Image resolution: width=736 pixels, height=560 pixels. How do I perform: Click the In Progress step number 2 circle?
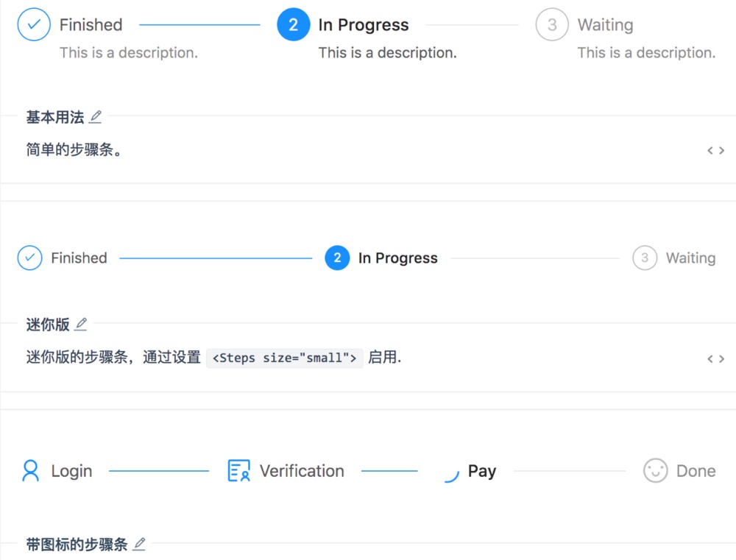click(x=293, y=24)
